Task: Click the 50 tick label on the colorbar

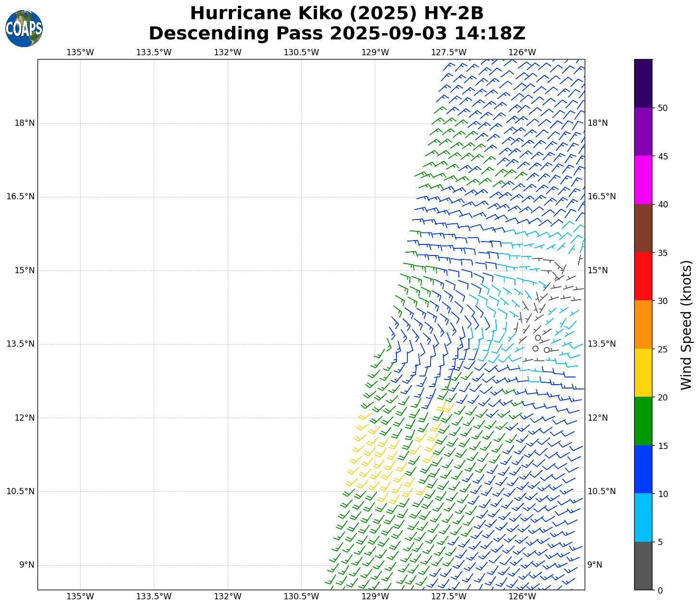Action: (663, 108)
